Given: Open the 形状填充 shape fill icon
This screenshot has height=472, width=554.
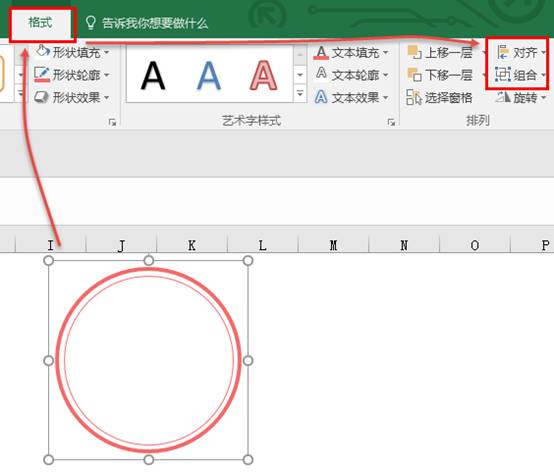Looking at the screenshot, I should pyautogui.click(x=43, y=52).
